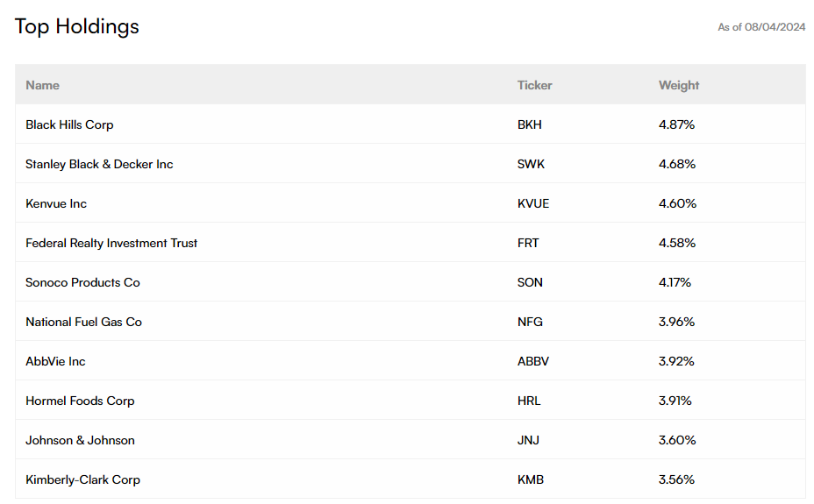
Task: Click the Weight column header
Action: (x=679, y=85)
